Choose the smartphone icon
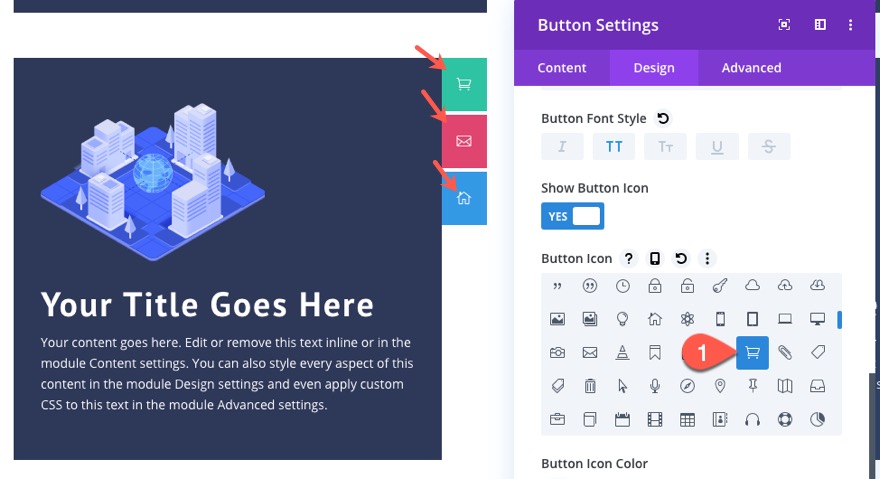880x479 pixels. click(x=720, y=320)
